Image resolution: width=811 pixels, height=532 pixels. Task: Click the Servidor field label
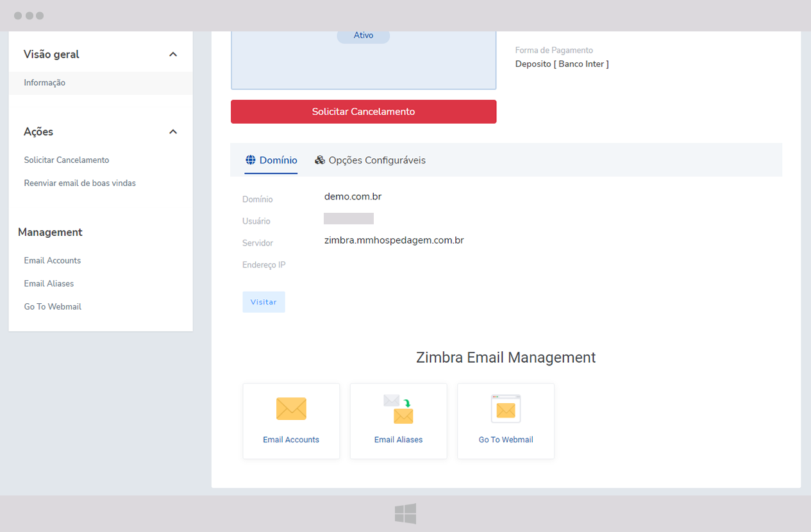point(258,243)
